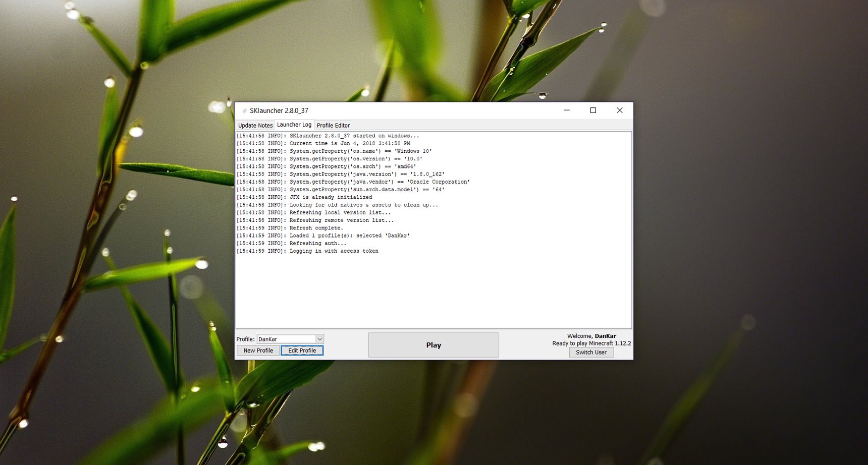Click log line containing 'Oracle Corporation'
The width and height of the screenshot is (868, 465).
pyautogui.click(x=353, y=182)
